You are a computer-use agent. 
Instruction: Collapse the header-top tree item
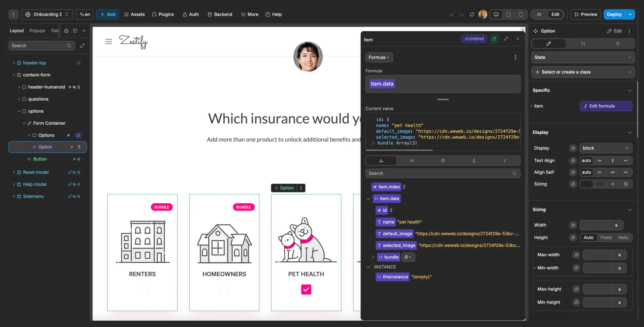(13, 63)
